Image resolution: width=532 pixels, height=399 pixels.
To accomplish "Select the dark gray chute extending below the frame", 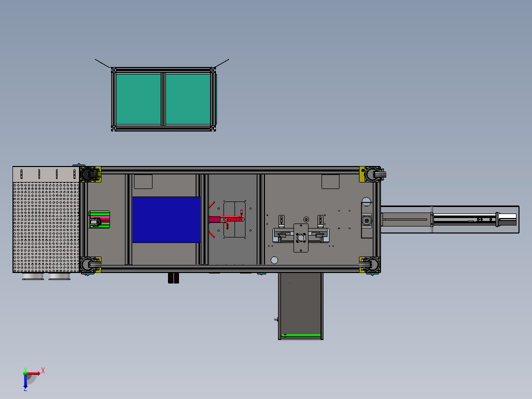I will point(300,306).
